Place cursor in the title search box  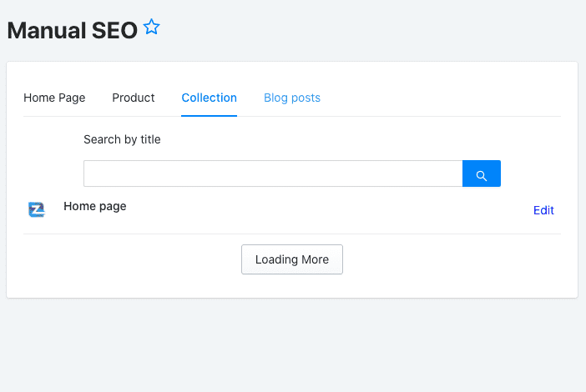click(x=273, y=173)
